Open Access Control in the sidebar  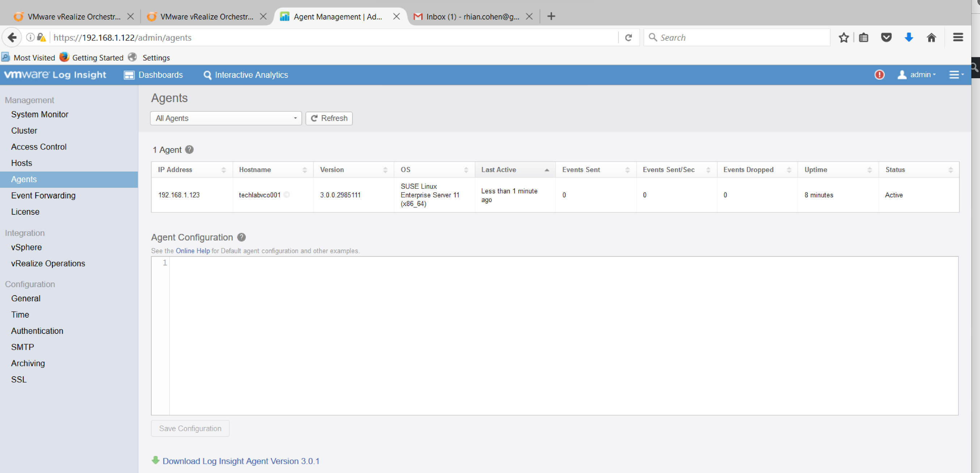[38, 147]
